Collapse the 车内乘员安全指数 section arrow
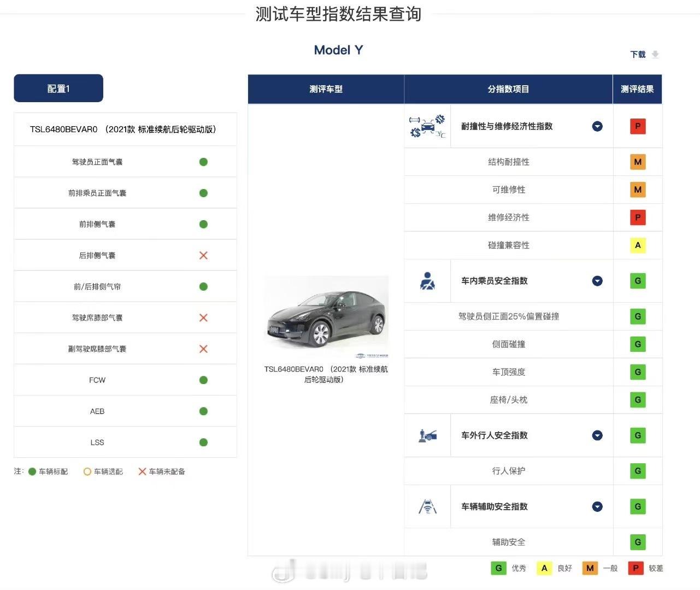The width and height of the screenshot is (700, 590). click(x=597, y=281)
